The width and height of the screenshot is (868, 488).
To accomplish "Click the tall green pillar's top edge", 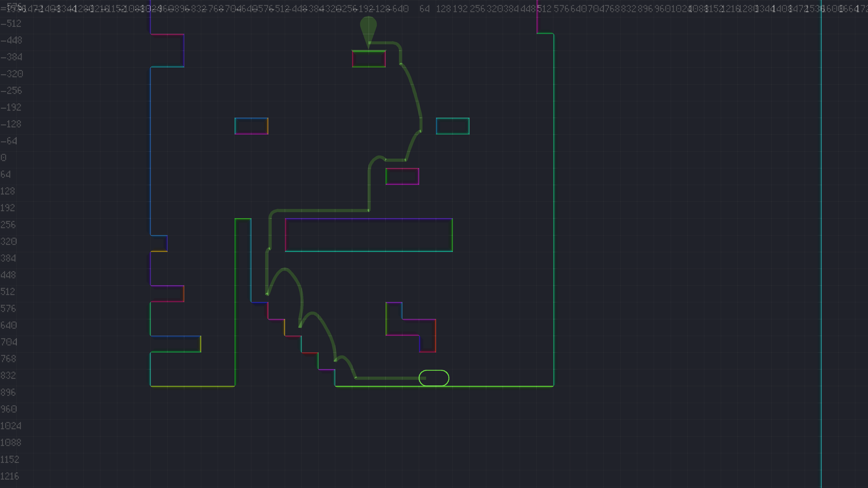I will (x=243, y=218).
